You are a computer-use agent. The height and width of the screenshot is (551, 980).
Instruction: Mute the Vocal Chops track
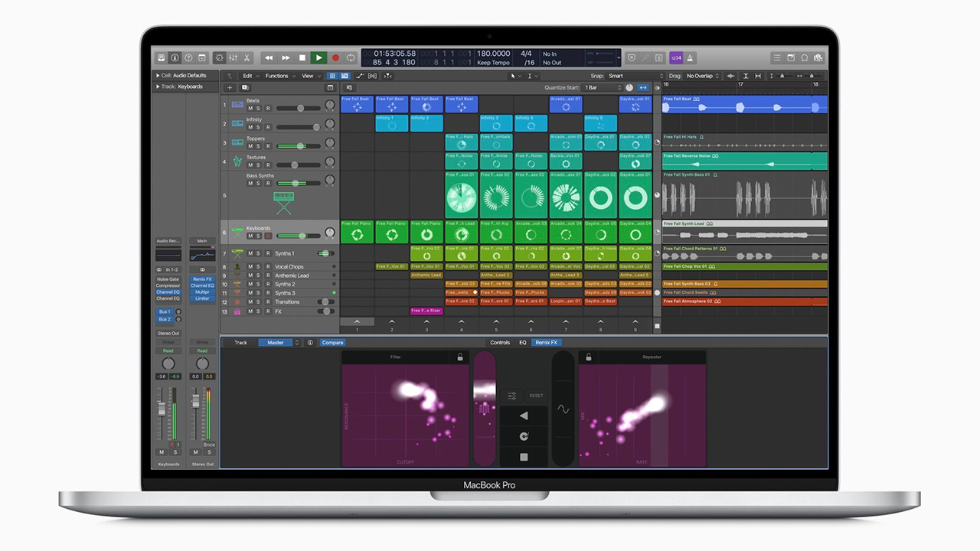pyautogui.click(x=250, y=267)
